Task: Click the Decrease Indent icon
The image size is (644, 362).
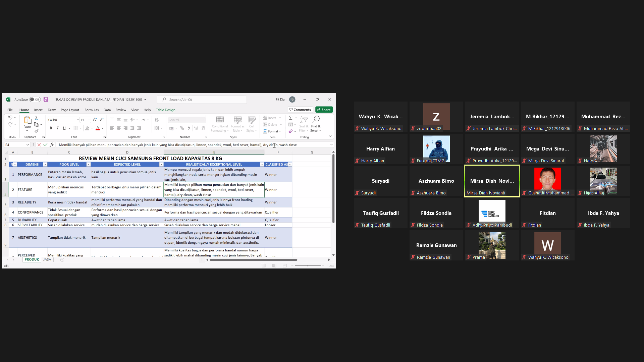Action: tap(132, 128)
